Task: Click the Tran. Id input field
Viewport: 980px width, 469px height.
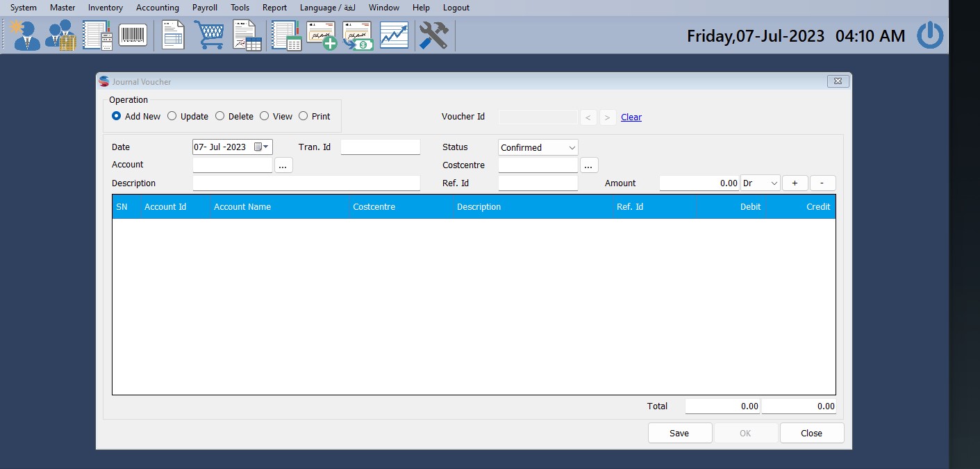Action: click(x=381, y=147)
